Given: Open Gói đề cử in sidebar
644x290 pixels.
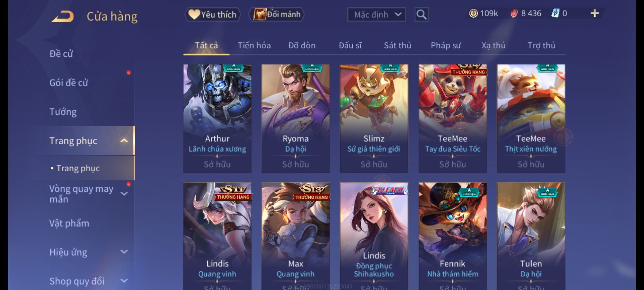Looking at the screenshot, I should click(x=69, y=83).
